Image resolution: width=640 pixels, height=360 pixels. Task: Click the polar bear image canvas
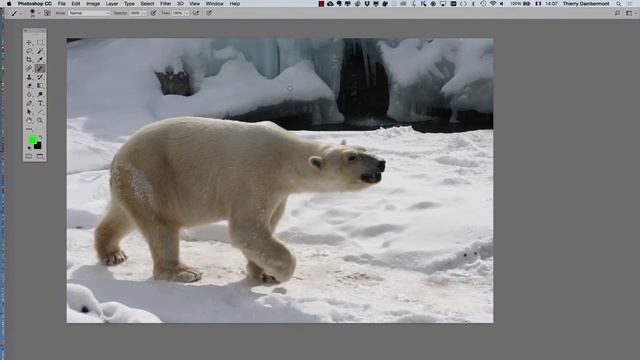click(x=280, y=180)
